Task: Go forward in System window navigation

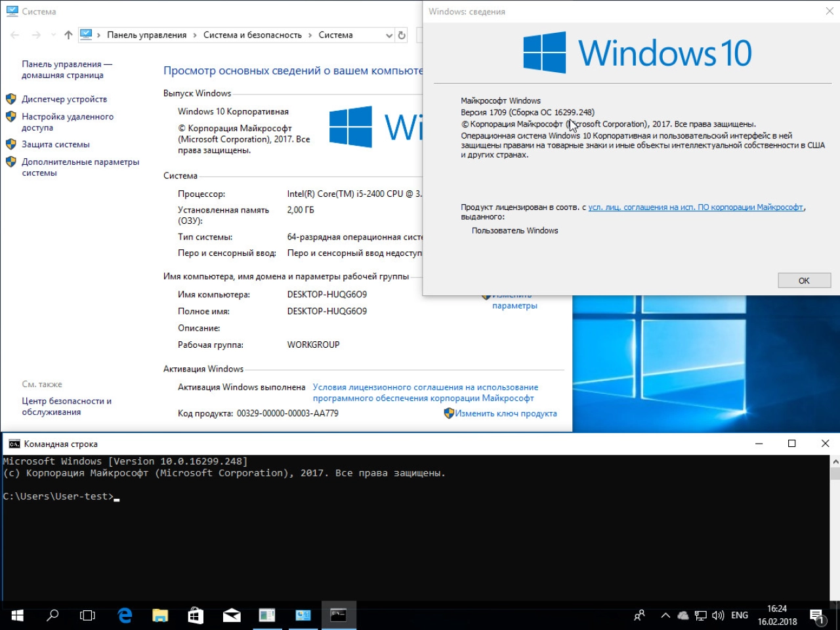Action: click(x=36, y=35)
